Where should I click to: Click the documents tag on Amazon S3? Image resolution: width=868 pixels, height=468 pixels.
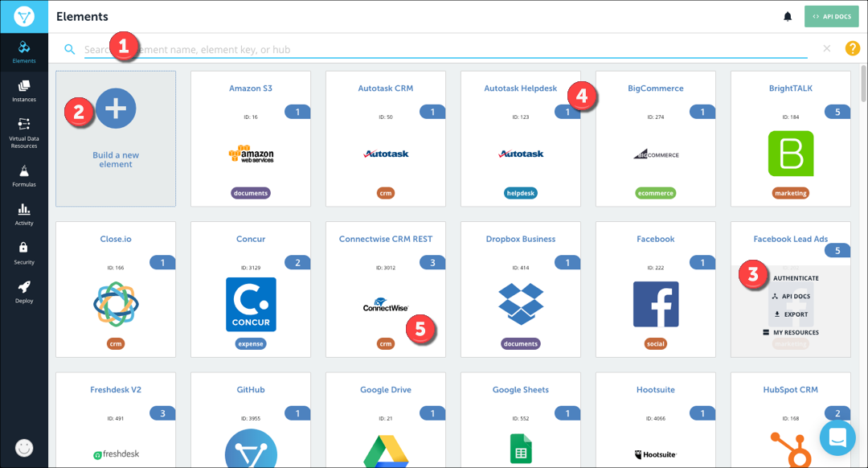(251, 193)
